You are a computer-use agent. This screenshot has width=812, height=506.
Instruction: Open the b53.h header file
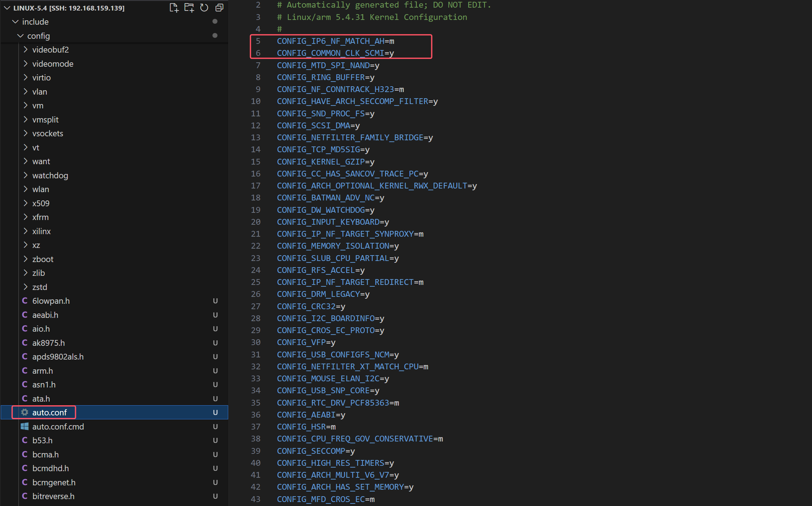pyautogui.click(x=42, y=440)
